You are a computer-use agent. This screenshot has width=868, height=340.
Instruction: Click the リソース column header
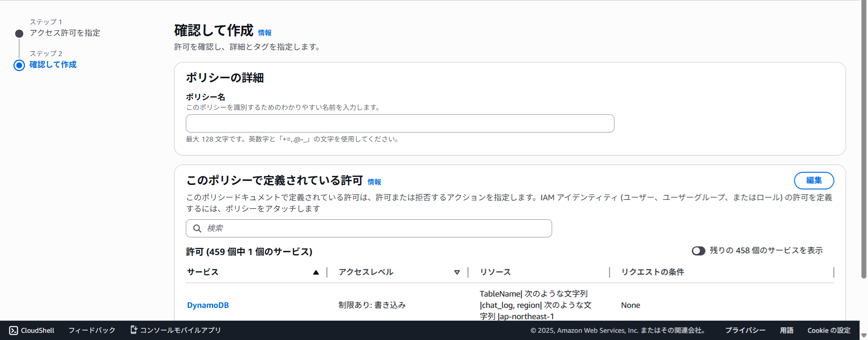495,272
